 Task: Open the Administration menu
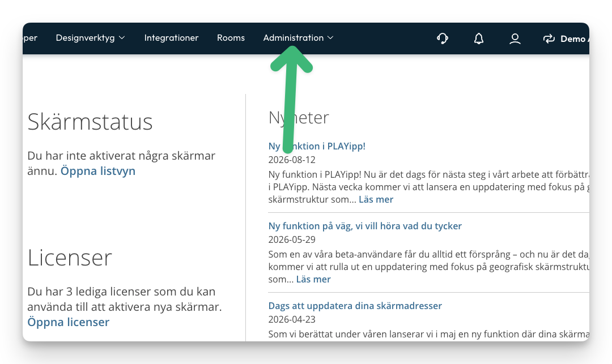(x=293, y=38)
